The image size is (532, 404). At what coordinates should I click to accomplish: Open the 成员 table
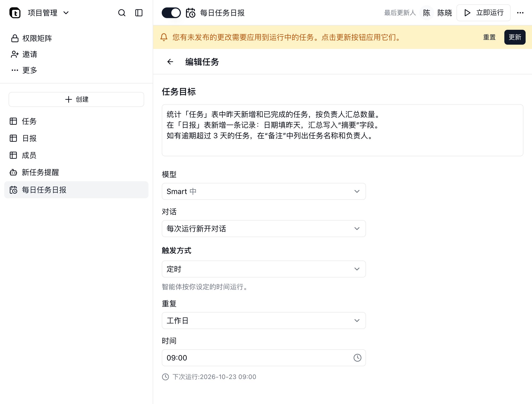pyautogui.click(x=76, y=155)
